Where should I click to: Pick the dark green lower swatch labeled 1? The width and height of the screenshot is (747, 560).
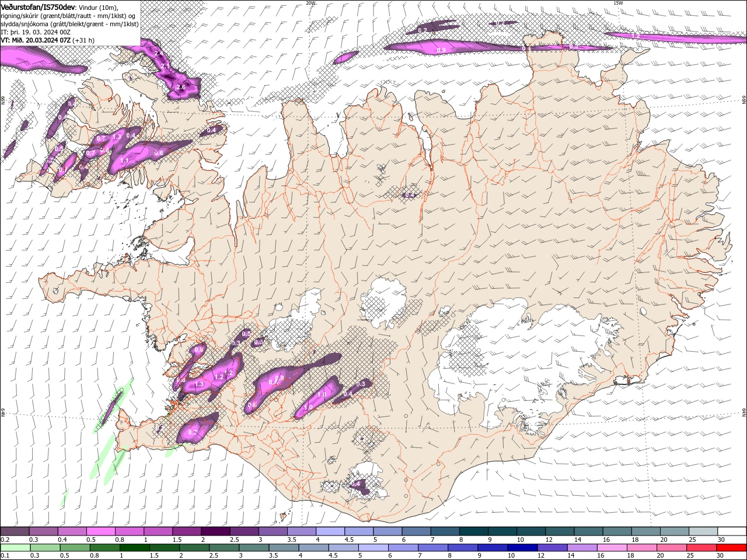point(135,548)
